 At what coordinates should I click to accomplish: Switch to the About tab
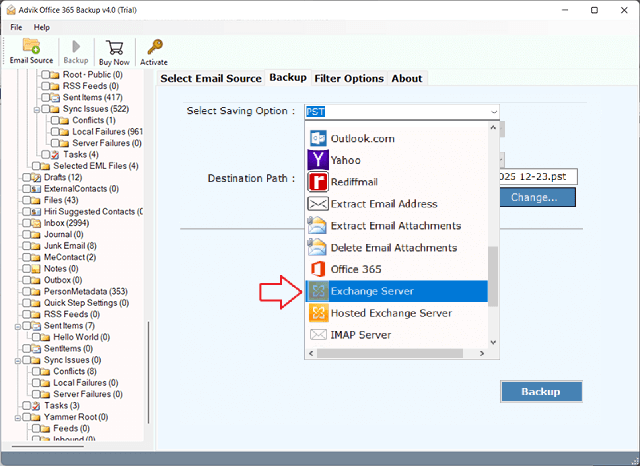coord(407,78)
